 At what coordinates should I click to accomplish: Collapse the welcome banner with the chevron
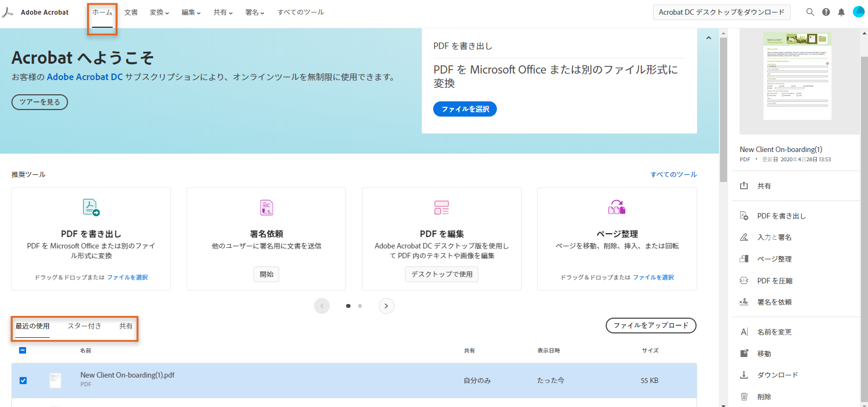(709, 38)
